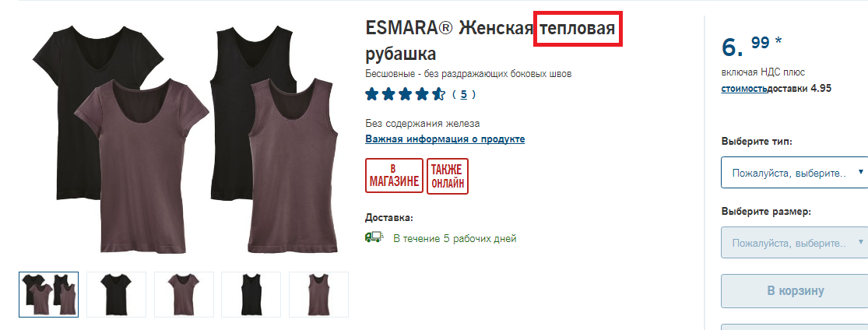Image resolution: width=868 pixels, height=330 pixels.
Task: Open 'Важная информация о продукте' link
Action: 445,139
